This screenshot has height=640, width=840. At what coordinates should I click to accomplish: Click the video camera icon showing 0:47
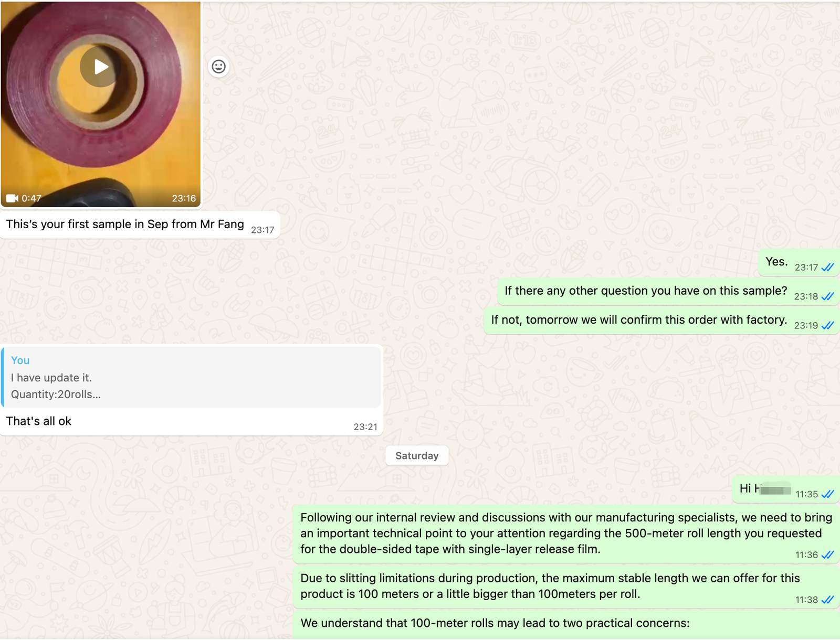click(12, 198)
